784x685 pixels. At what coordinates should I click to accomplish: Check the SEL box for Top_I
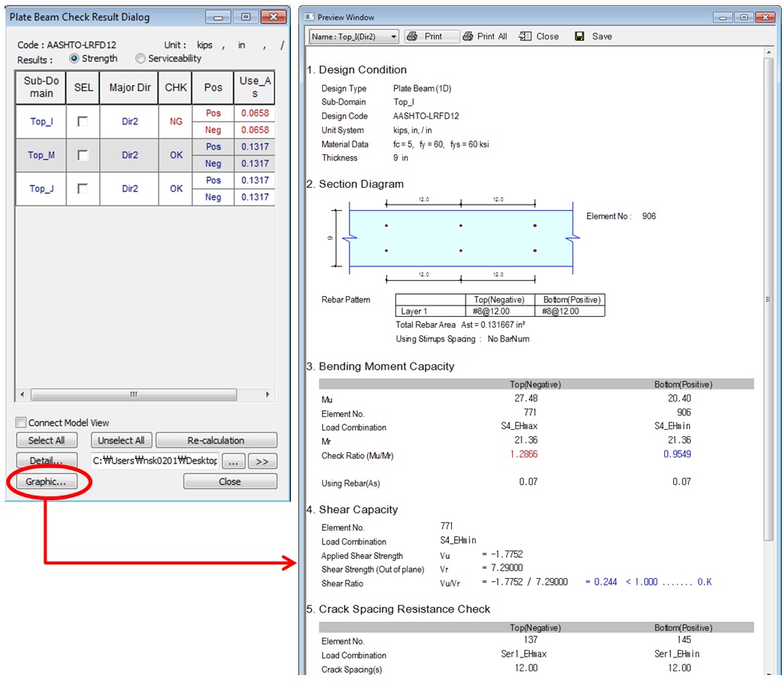(83, 121)
